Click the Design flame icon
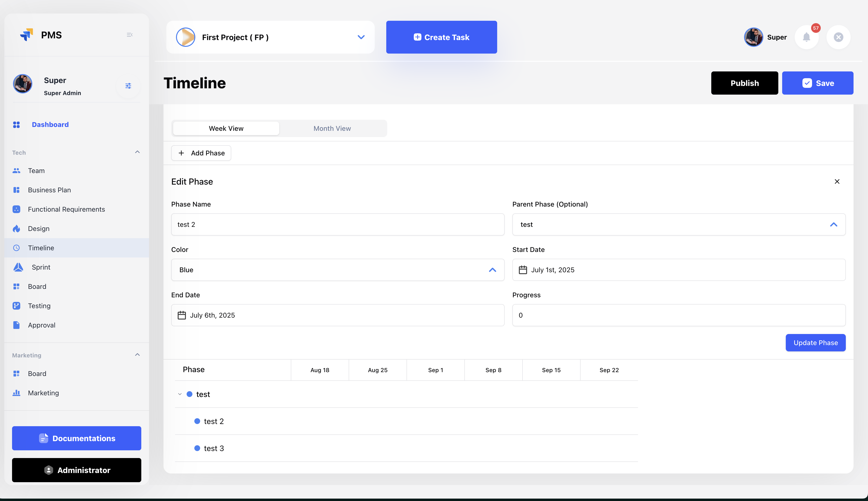The width and height of the screenshot is (868, 501). 16,229
